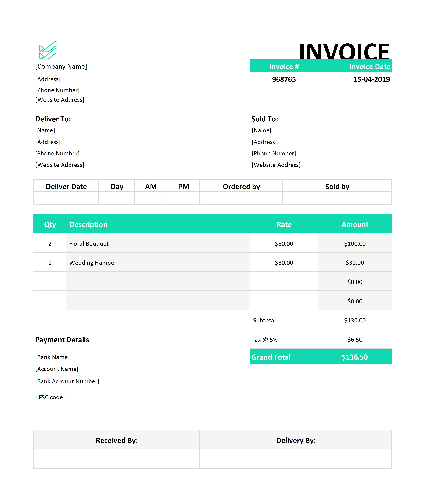The height and width of the screenshot is (504, 425).
Task: Click the Invoice # header label
Action: pos(284,67)
